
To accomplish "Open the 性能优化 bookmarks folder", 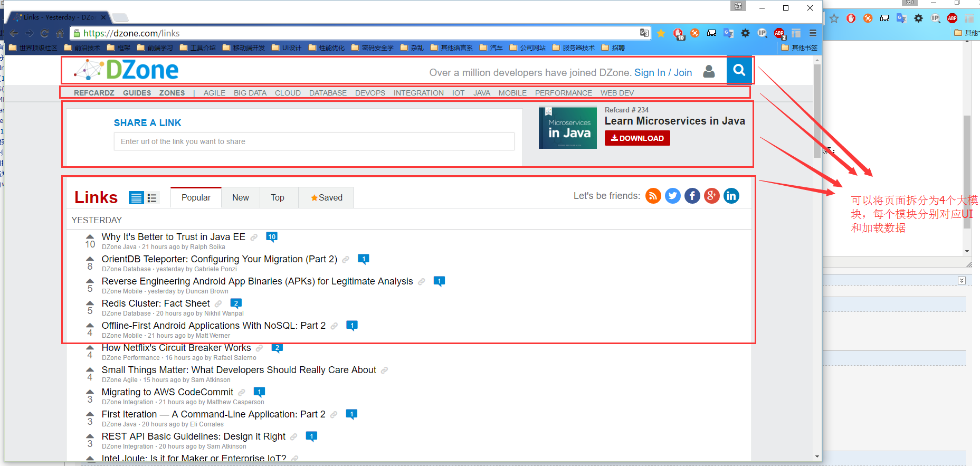I will pos(327,47).
